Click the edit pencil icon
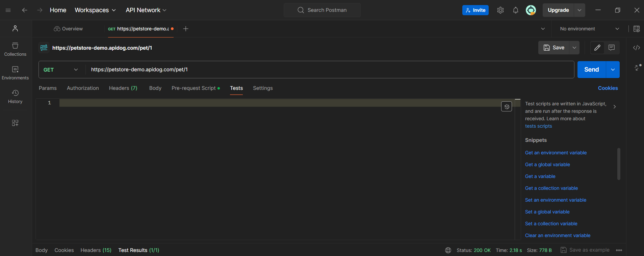 (x=597, y=48)
